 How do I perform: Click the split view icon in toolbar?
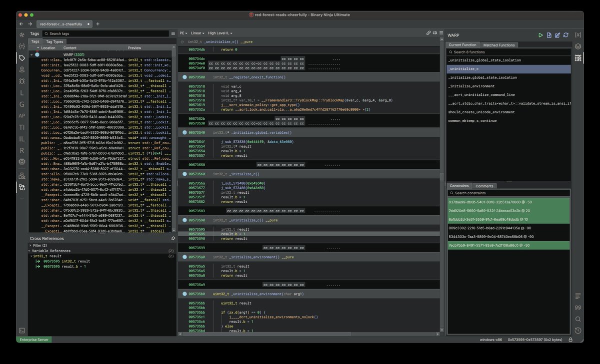[434, 33]
